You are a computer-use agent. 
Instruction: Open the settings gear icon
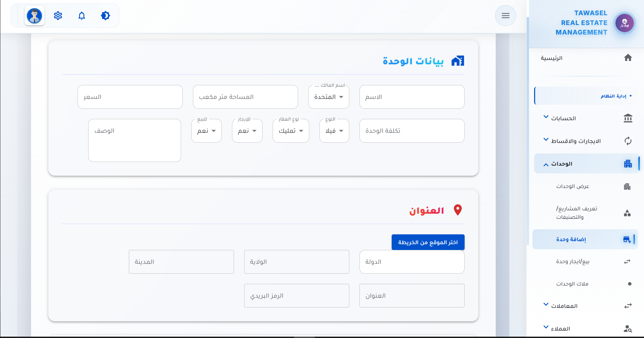pos(58,16)
